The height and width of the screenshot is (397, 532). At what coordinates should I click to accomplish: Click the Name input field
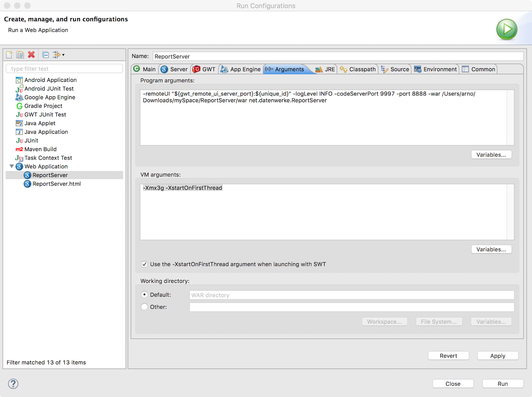click(338, 56)
